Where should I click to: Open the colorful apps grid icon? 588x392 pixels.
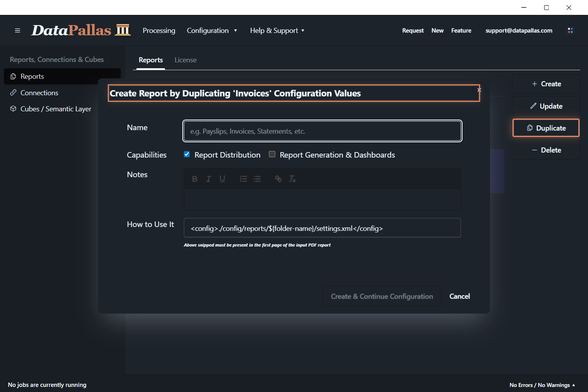(x=570, y=31)
